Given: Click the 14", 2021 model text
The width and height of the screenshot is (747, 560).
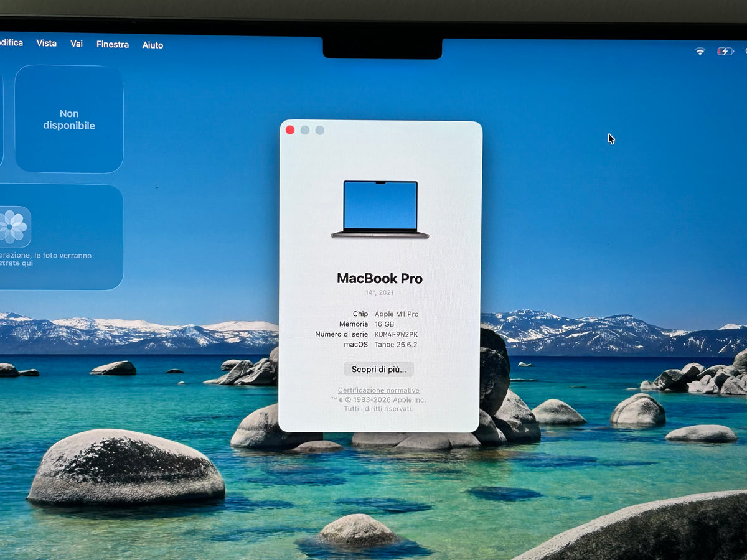Looking at the screenshot, I should tap(380, 292).
